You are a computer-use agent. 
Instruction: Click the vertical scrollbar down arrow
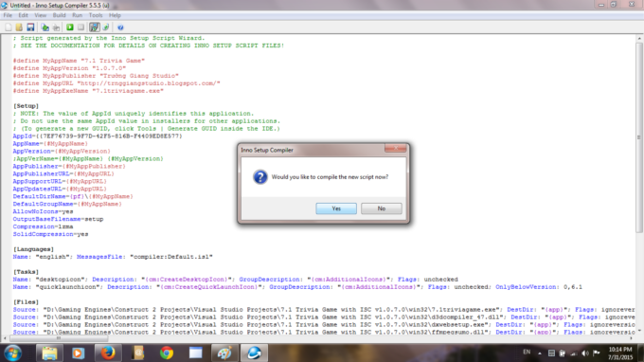(x=639, y=331)
